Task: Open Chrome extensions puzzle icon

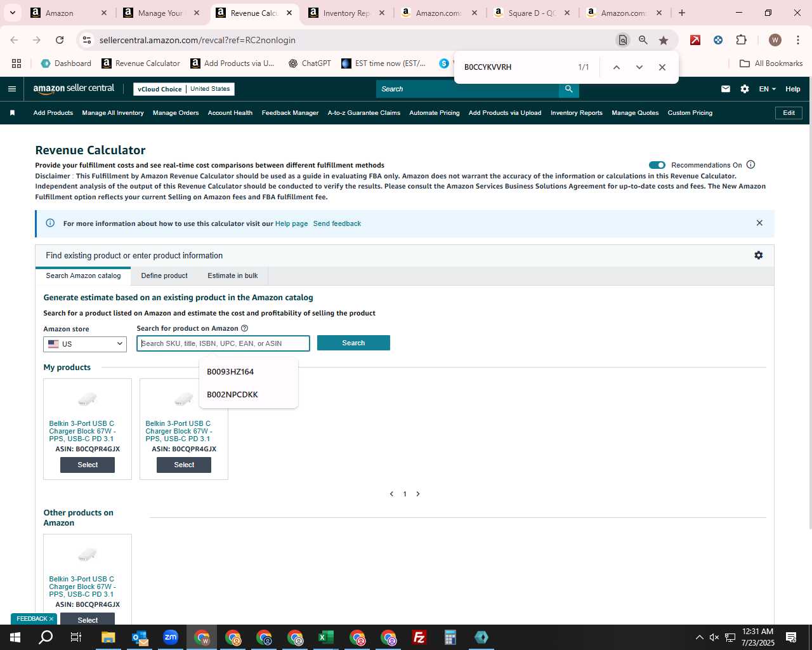Action: click(x=741, y=40)
